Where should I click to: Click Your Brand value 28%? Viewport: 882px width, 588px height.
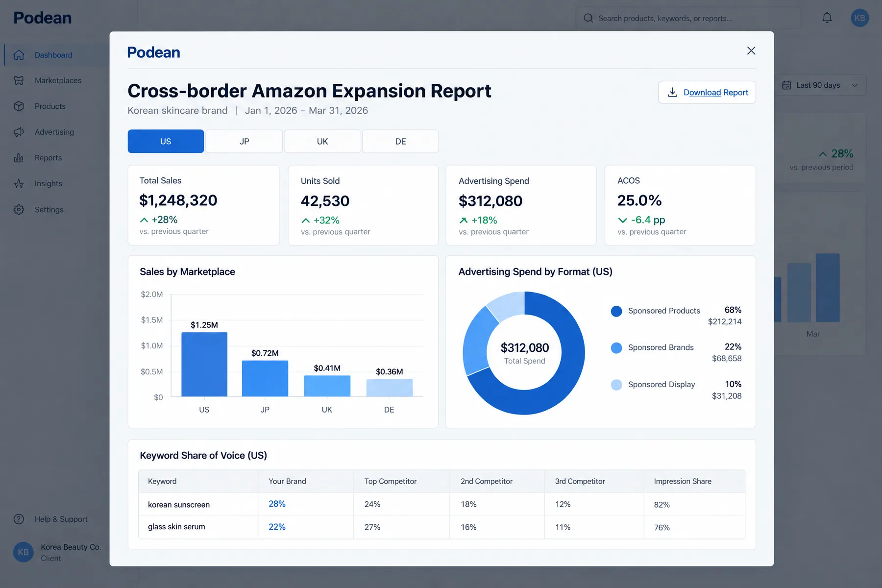(277, 504)
